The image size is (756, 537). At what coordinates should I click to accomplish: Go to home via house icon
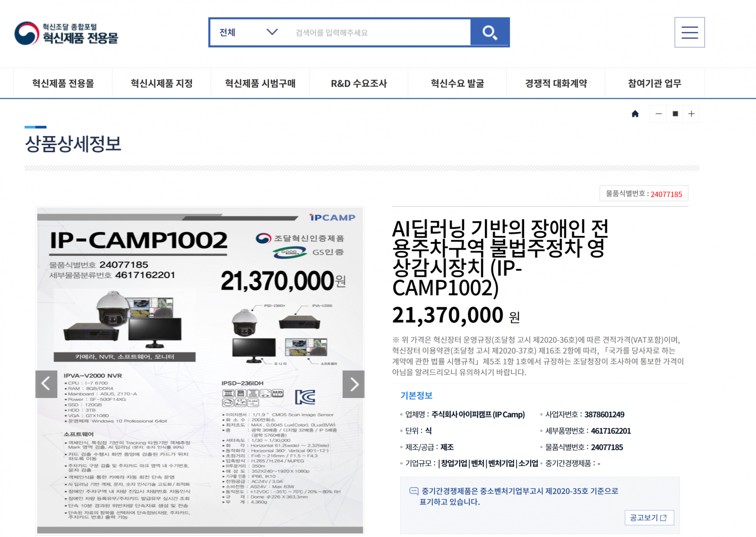click(635, 114)
